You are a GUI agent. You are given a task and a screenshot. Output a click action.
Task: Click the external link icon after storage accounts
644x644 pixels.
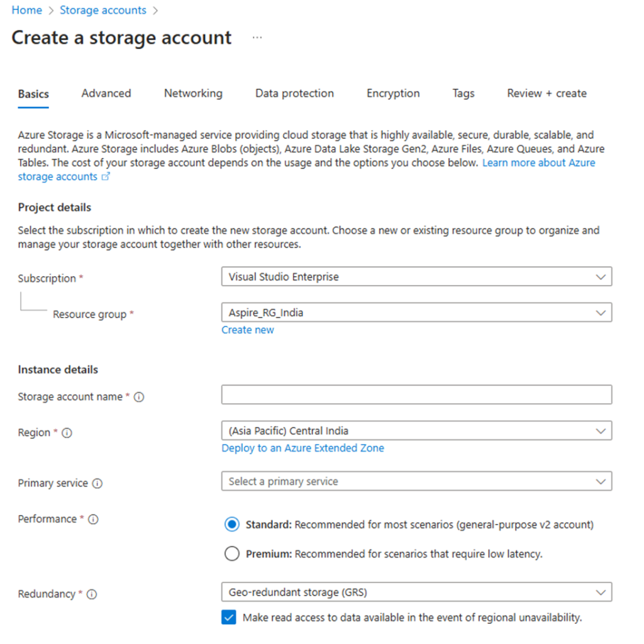point(106,177)
